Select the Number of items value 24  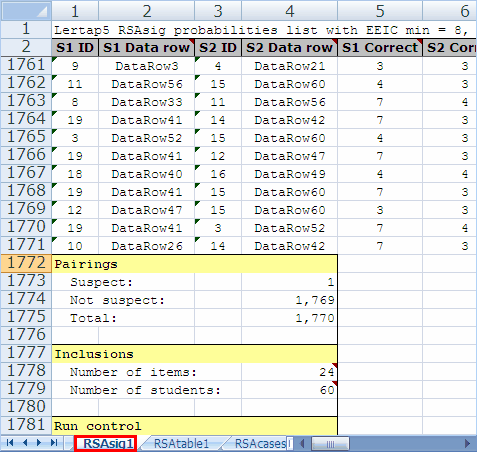pyautogui.click(x=290, y=372)
